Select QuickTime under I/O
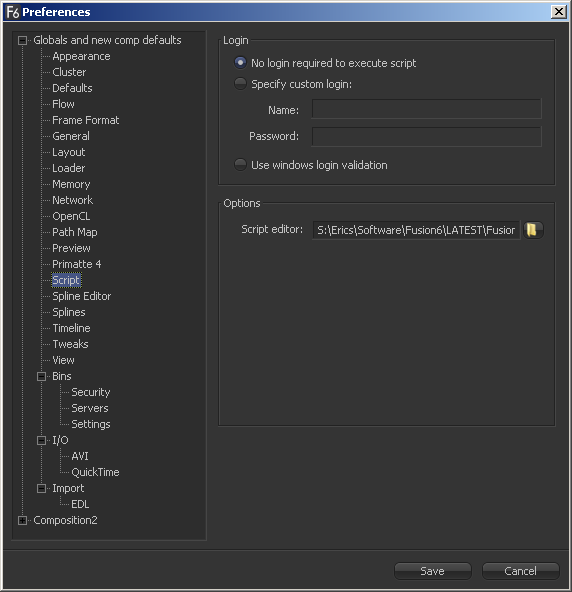Viewport: 572px width, 592px height. pyautogui.click(x=95, y=472)
